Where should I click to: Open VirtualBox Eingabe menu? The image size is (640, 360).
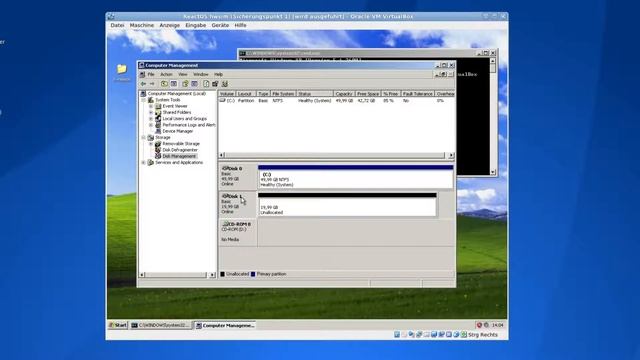click(196, 25)
